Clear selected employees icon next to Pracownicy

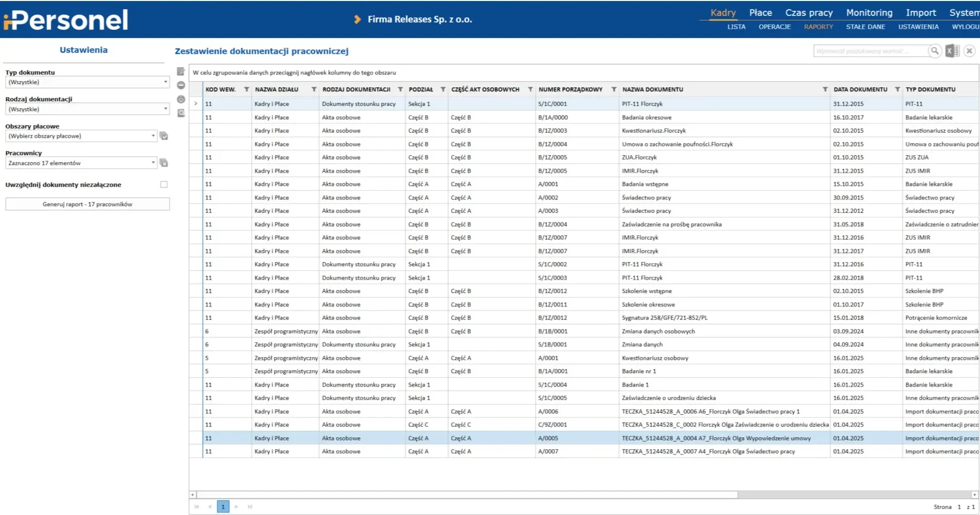[164, 163]
